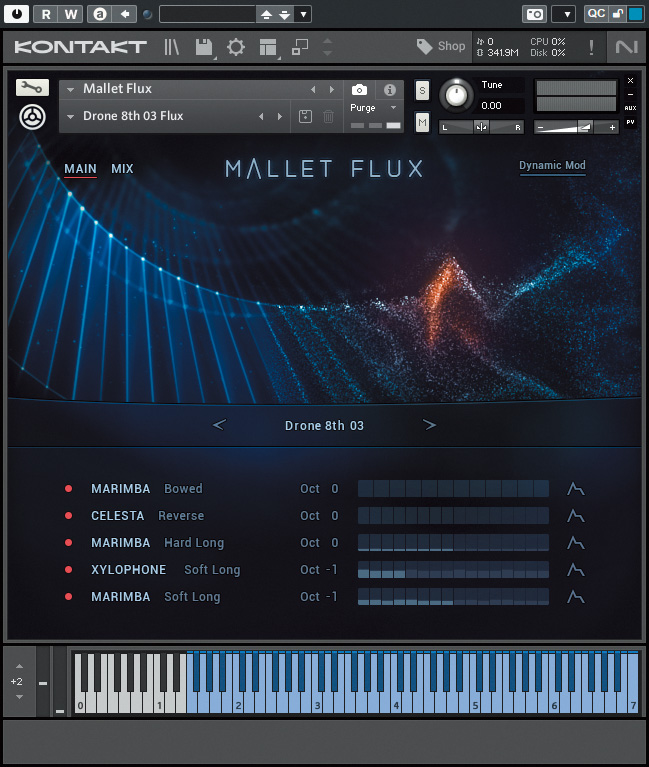Open the Kontakt library browser icon
Image resolution: width=649 pixels, height=767 pixels.
(171, 47)
